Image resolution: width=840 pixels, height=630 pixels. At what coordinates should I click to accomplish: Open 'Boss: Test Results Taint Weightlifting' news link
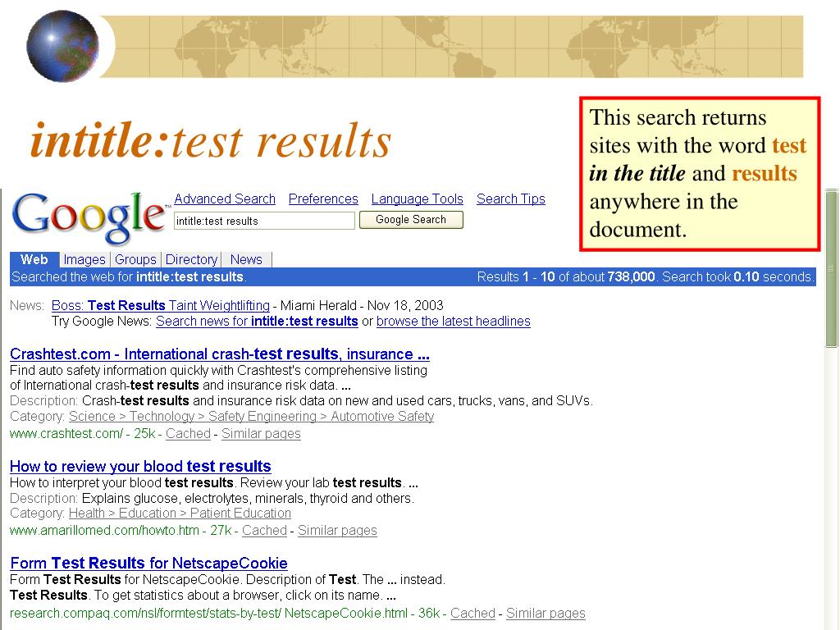(161, 305)
